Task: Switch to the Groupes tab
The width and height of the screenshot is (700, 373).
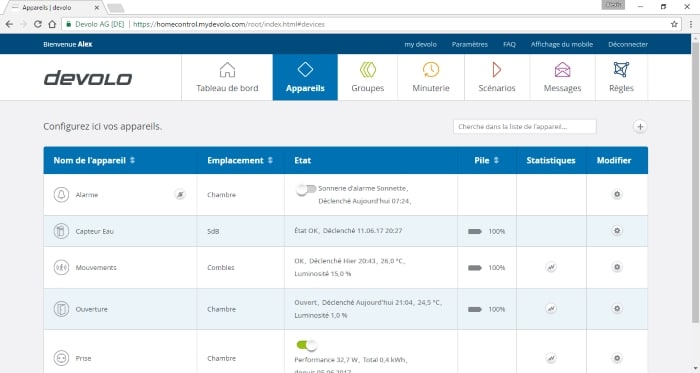Action: (367, 77)
